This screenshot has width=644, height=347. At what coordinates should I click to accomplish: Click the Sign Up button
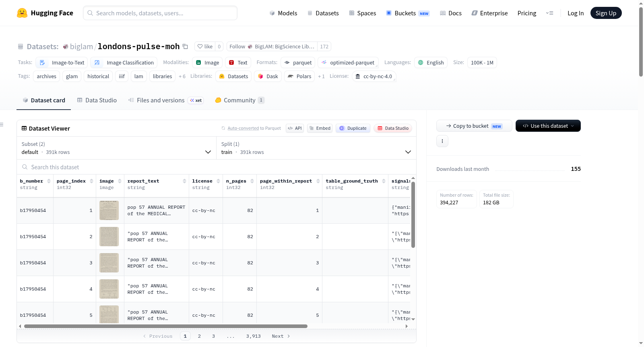click(x=606, y=13)
